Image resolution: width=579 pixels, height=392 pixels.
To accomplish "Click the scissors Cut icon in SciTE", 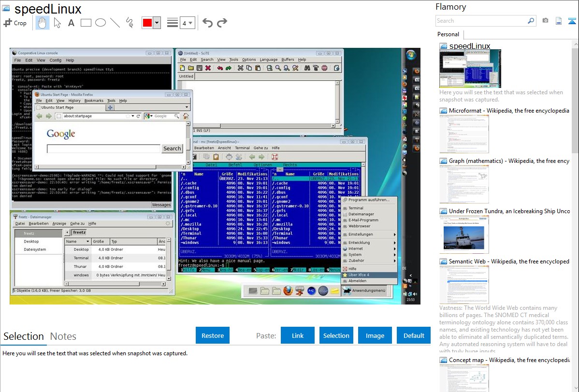I will pos(240,68).
